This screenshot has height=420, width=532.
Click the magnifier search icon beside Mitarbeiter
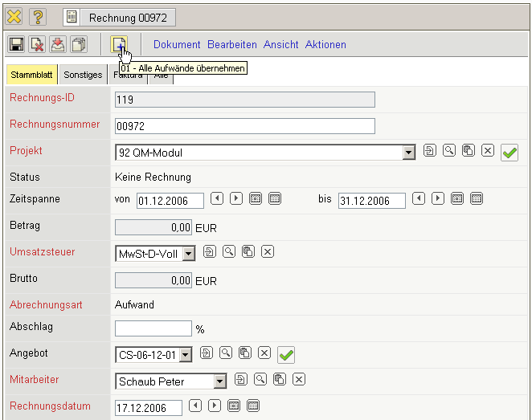260,380
